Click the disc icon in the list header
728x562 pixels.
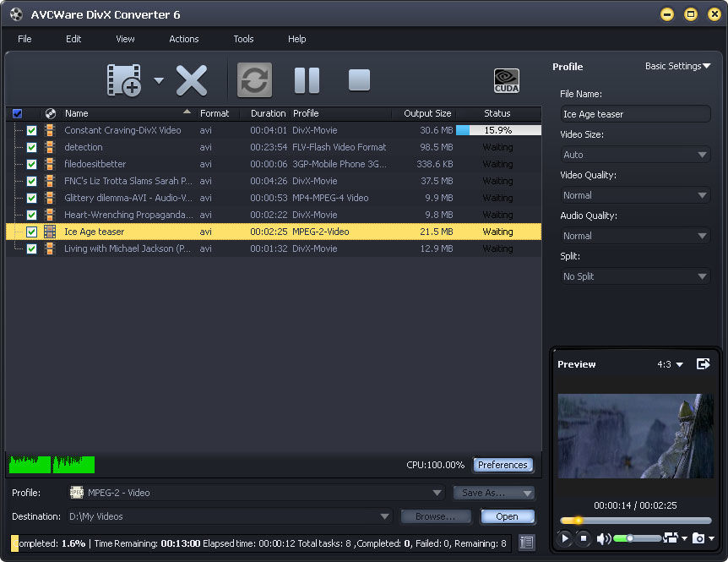[51, 113]
